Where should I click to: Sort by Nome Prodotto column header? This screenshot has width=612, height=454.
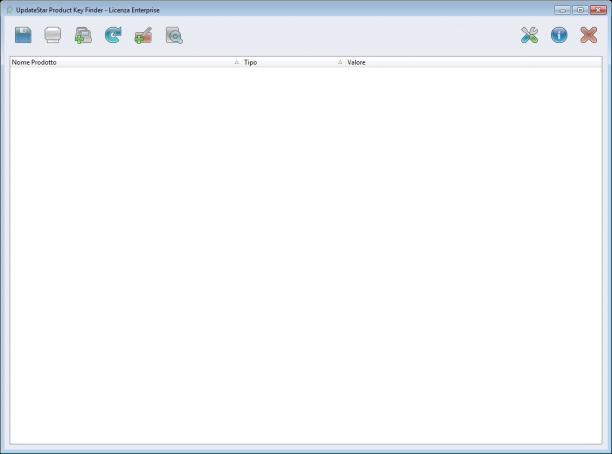(x=126, y=62)
